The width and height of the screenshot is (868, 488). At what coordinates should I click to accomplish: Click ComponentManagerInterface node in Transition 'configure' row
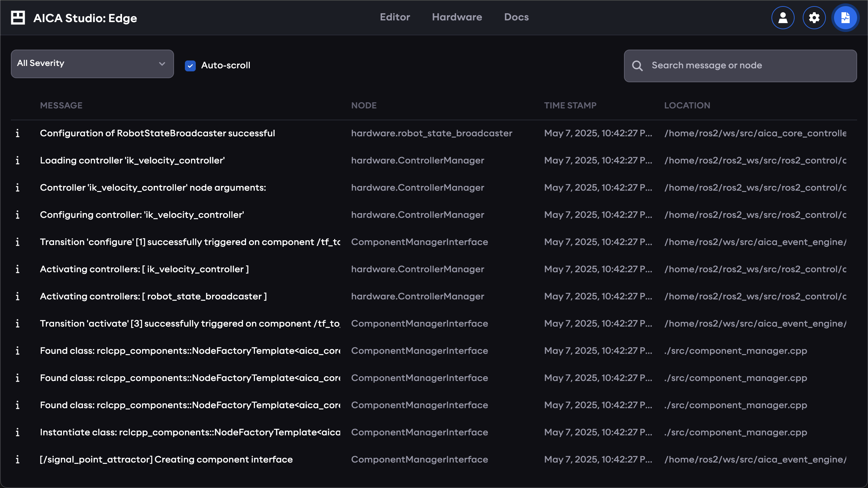pos(420,242)
